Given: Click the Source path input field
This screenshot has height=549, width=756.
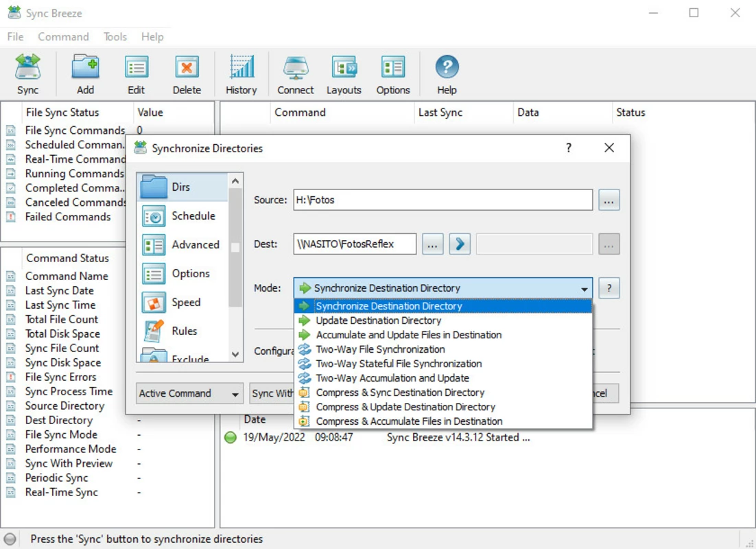Looking at the screenshot, I should (443, 200).
